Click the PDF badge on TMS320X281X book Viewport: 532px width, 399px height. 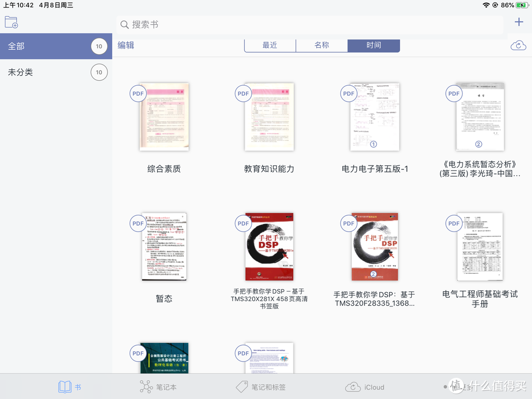click(243, 224)
